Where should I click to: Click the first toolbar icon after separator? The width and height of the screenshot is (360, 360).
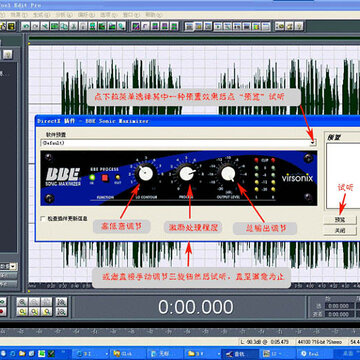click(x=26, y=26)
